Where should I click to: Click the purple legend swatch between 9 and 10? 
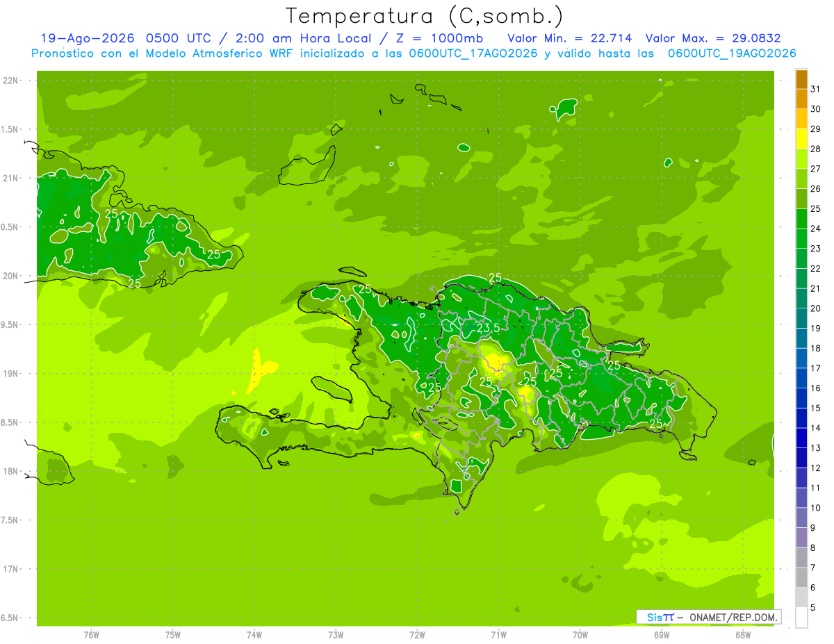pyautogui.click(x=802, y=518)
